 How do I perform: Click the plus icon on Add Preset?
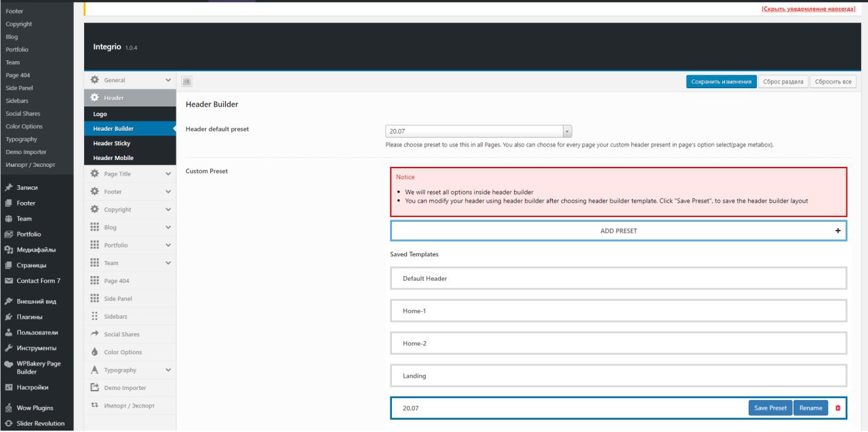click(x=838, y=231)
